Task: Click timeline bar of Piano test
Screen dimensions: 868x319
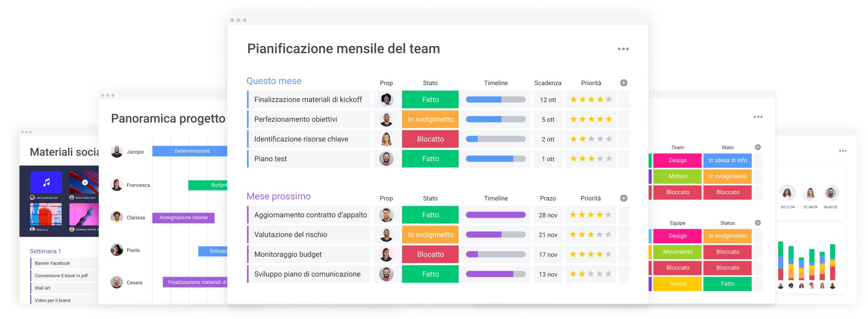Action: point(495,159)
